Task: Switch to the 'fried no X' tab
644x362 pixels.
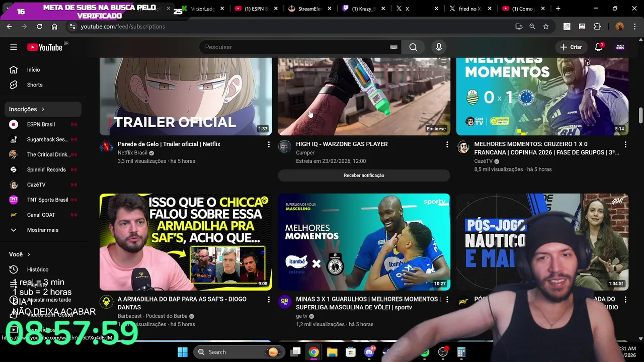Action: pos(470,9)
